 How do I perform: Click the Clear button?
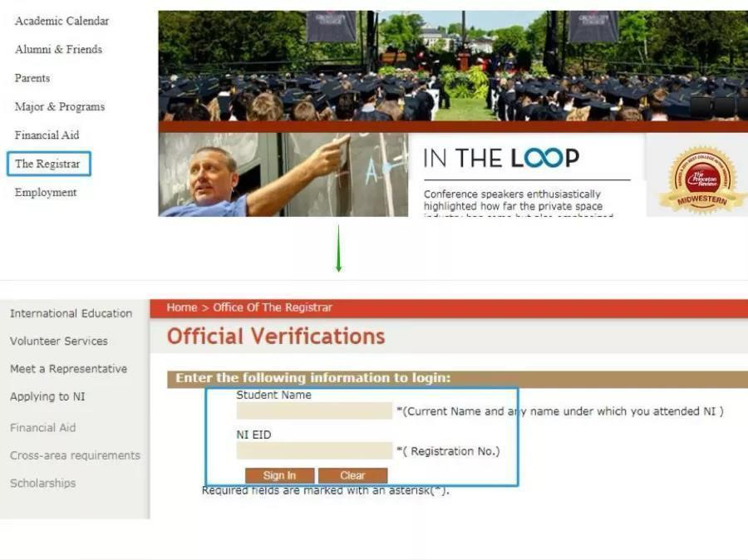352,475
